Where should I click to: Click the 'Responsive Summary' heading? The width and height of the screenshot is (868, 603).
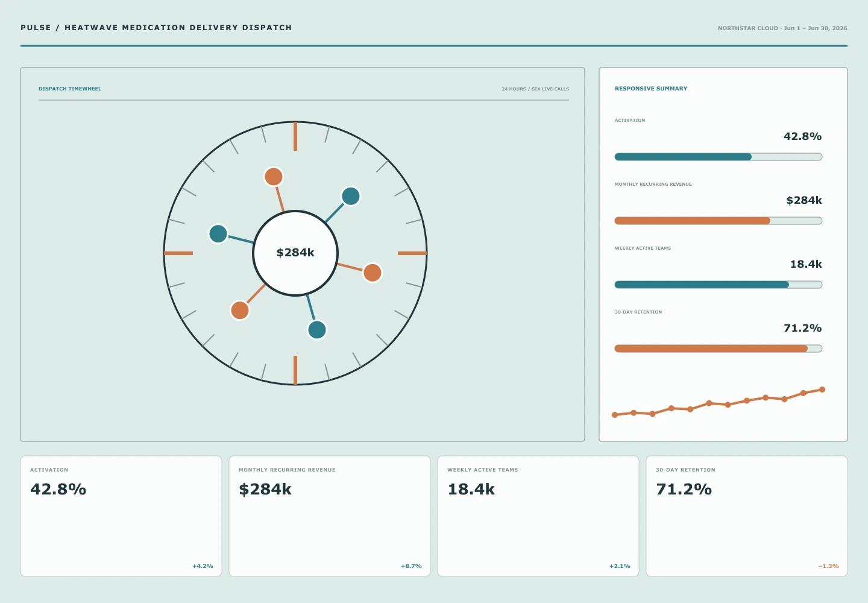pos(651,89)
